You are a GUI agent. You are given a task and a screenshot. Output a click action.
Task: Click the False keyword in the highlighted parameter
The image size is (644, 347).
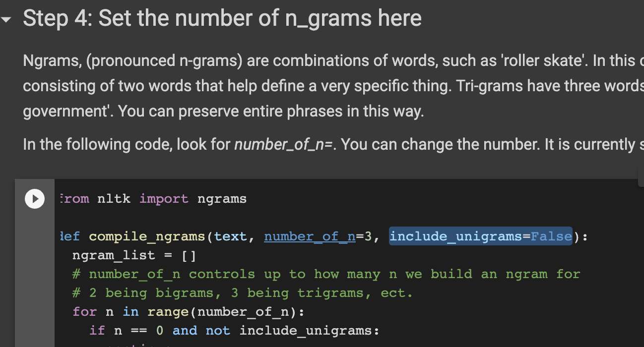(x=551, y=236)
